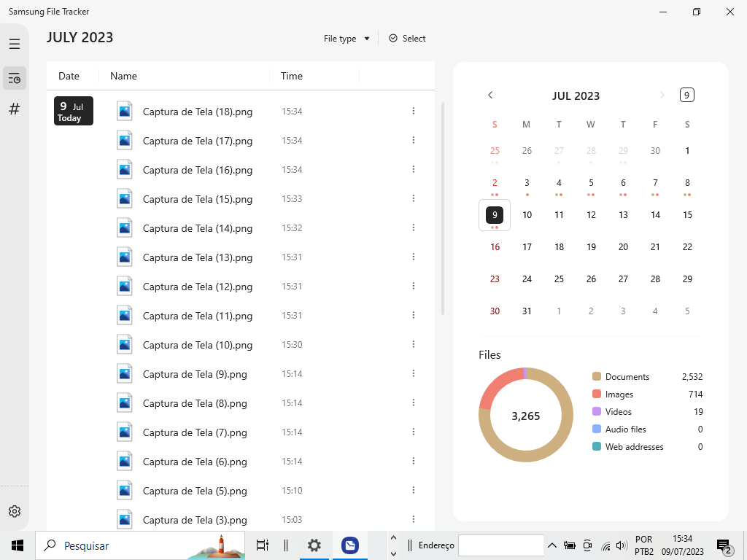Click the 9 Jul Today date badge
The width and height of the screenshot is (747, 560).
point(74,111)
